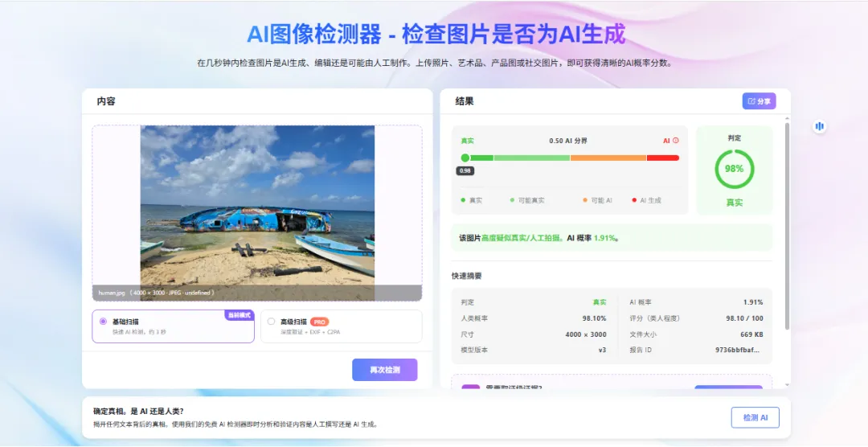Click the red segment of the score bar

(x=662, y=158)
